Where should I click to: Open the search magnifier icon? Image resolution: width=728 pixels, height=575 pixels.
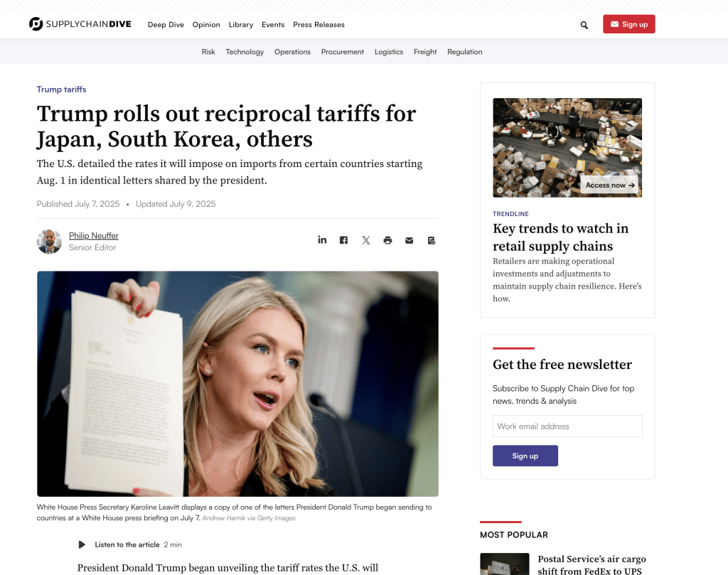pos(584,25)
